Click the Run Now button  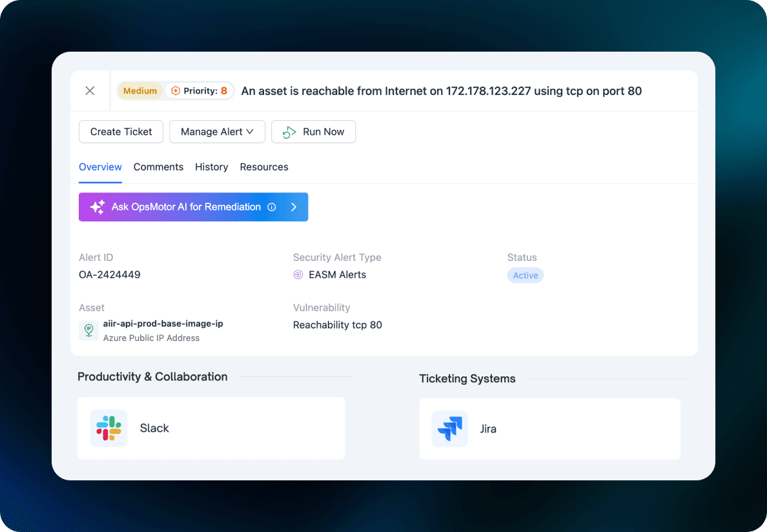pos(314,132)
